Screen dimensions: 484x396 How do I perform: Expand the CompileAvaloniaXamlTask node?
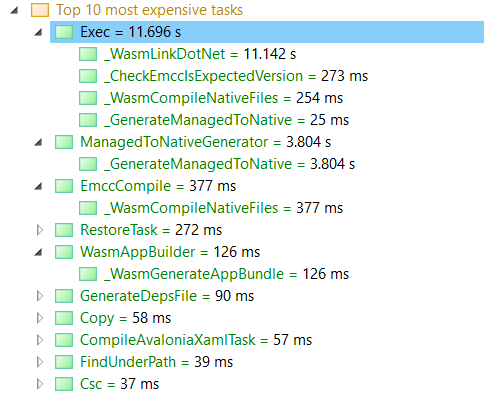tap(40, 340)
